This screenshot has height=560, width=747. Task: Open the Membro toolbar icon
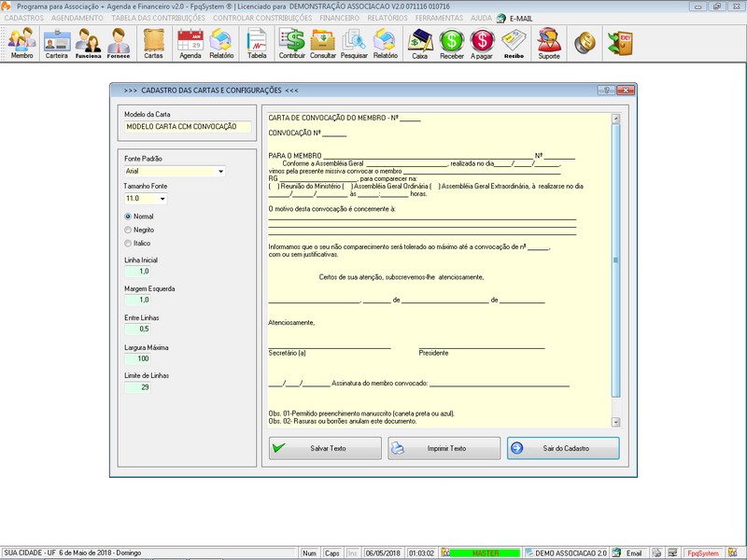click(21, 43)
